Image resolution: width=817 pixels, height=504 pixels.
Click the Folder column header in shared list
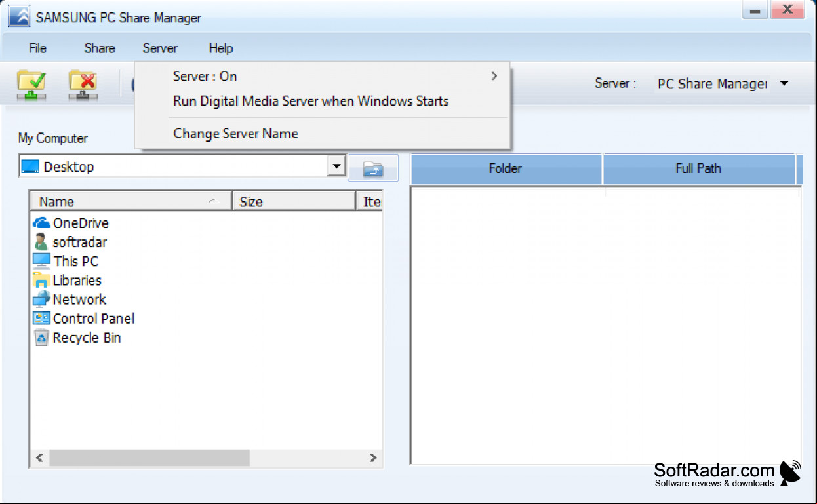tap(506, 168)
